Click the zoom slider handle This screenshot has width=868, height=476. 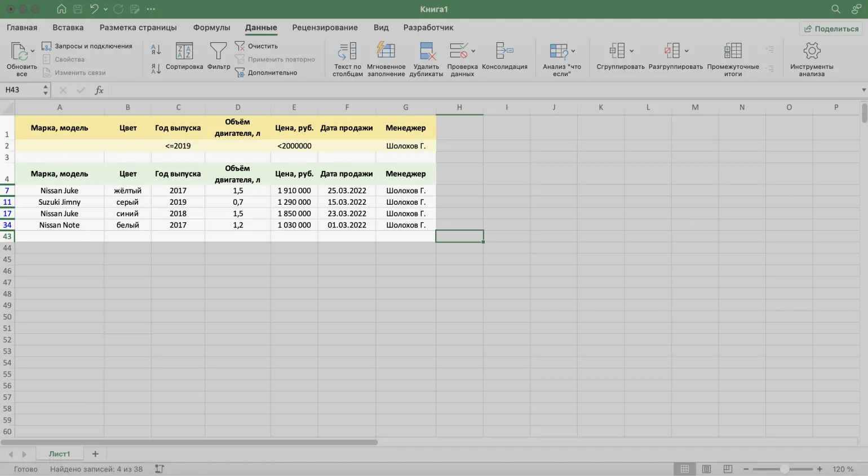[784, 469]
